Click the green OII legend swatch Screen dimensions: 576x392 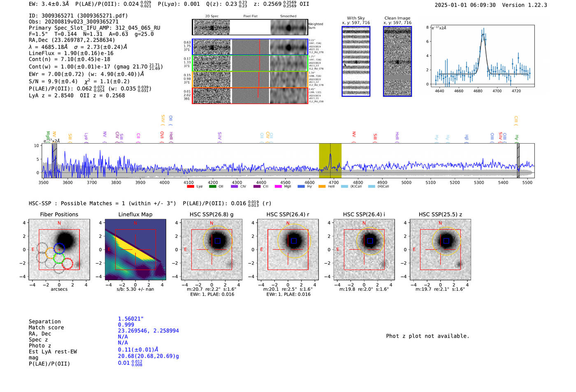(212, 187)
